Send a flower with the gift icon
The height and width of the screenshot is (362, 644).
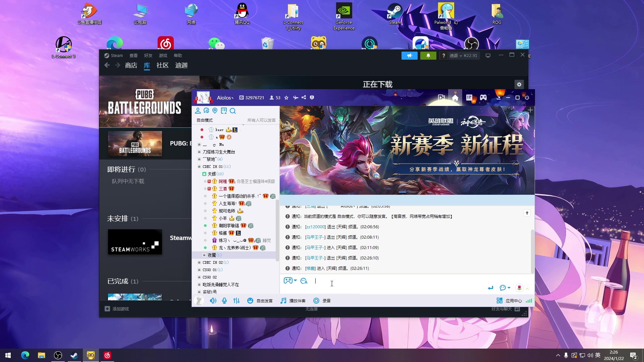[519, 288]
